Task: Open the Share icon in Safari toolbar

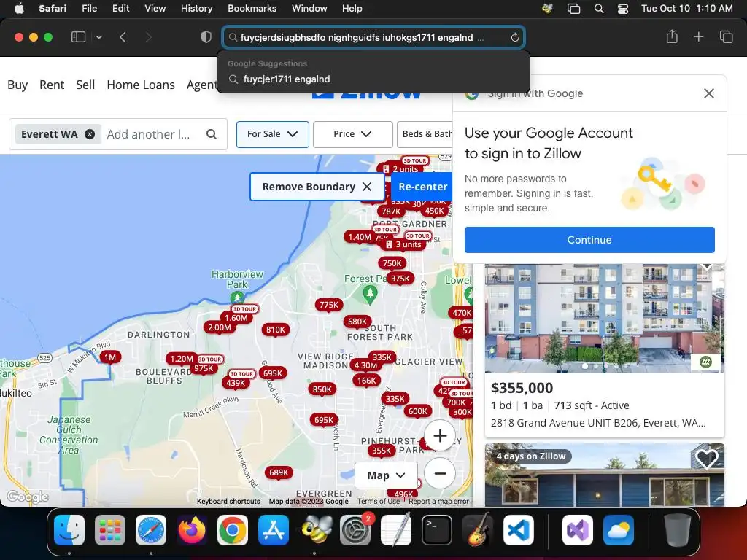Action: [672, 36]
